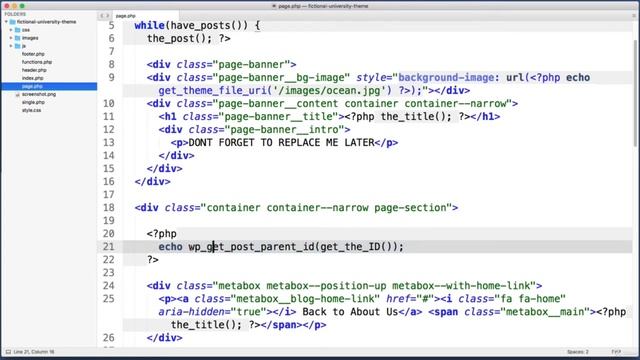Viewport: 640px width, 360px height.
Task: Open style.css in the sidebar
Action: [x=31, y=110]
